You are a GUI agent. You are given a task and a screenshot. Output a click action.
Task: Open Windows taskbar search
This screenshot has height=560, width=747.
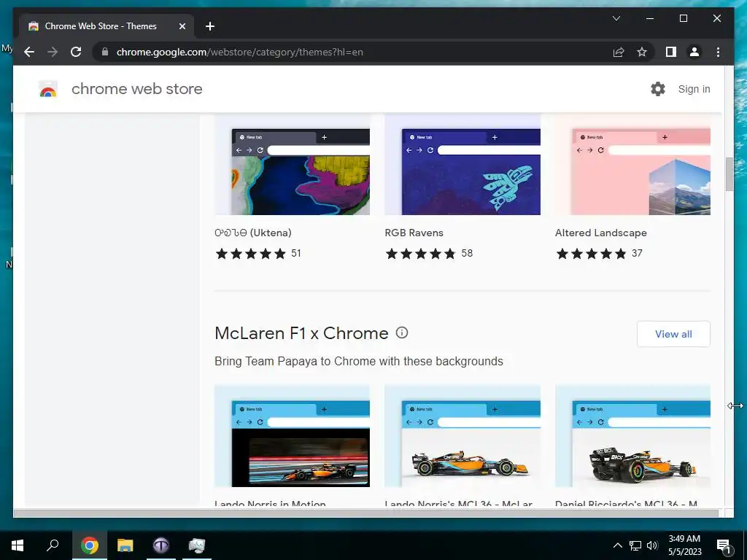[x=53, y=545]
